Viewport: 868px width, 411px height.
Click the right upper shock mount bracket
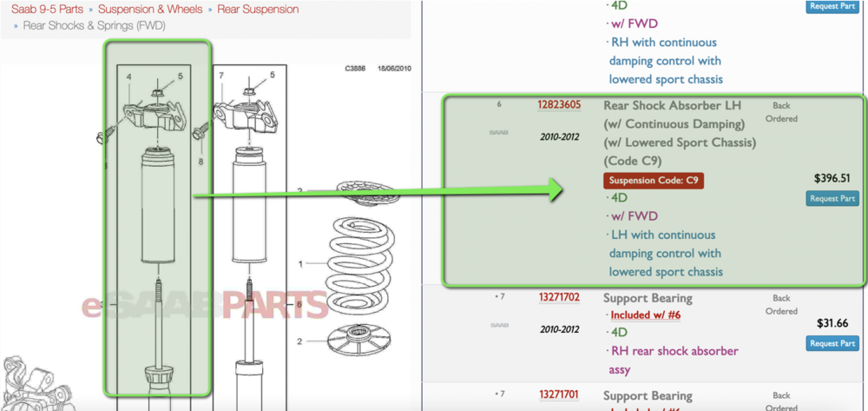coord(247,117)
